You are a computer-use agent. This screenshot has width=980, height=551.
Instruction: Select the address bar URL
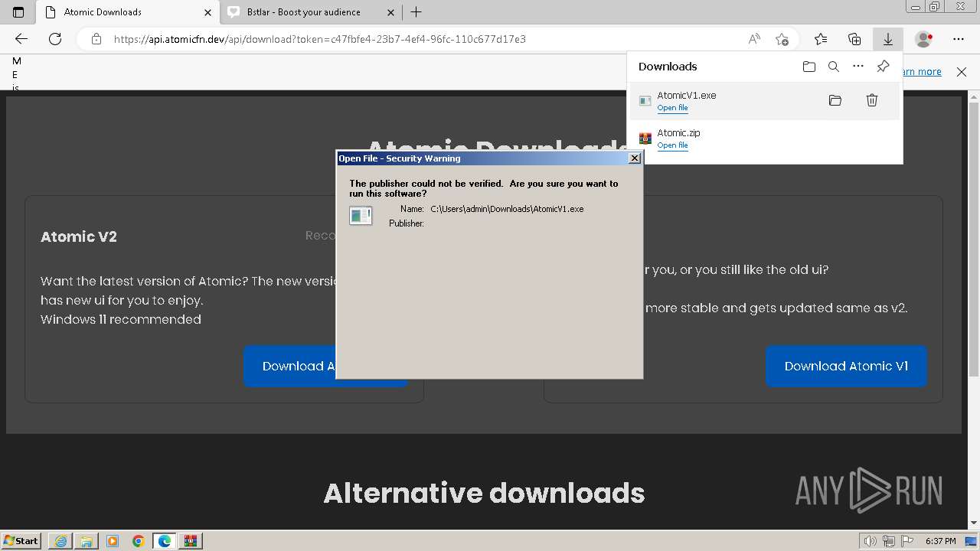click(x=320, y=39)
